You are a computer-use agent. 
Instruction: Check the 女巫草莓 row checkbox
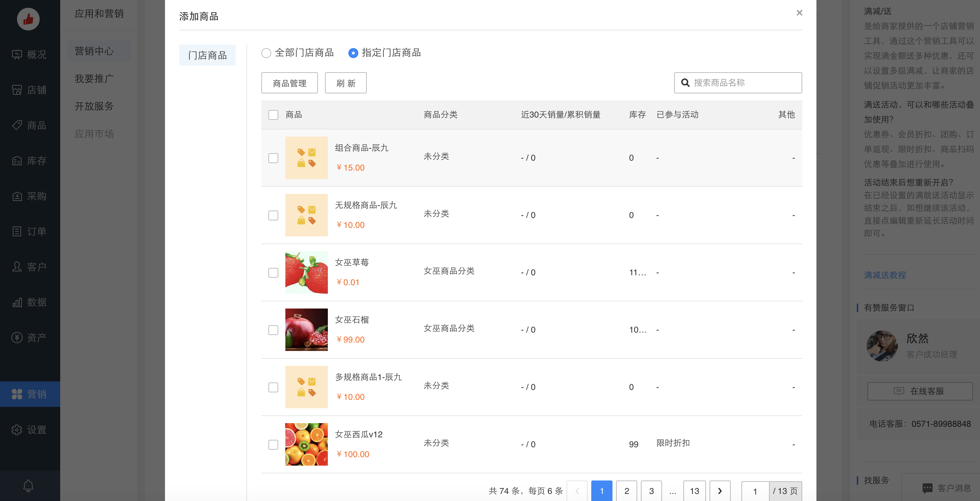(x=273, y=272)
